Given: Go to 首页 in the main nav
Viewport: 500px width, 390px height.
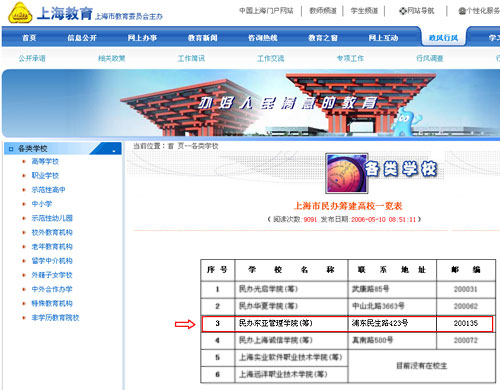Looking at the screenshot, I should coord(29,38).
